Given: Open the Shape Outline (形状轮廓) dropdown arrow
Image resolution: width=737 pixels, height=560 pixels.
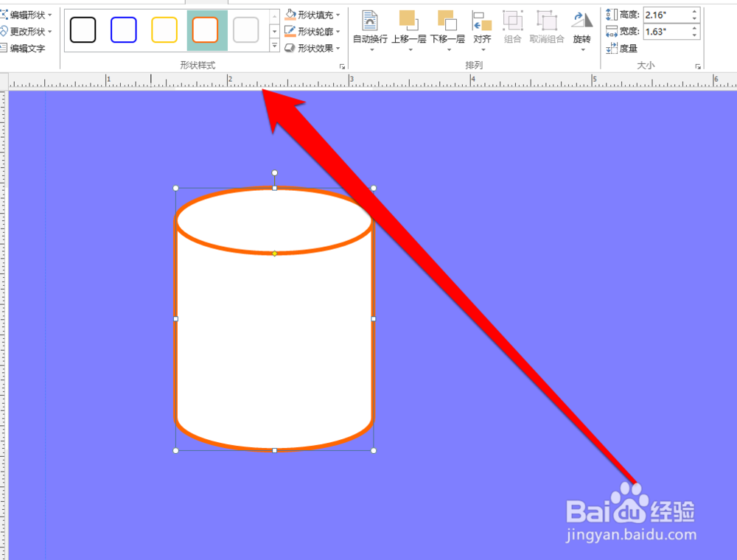Looking at the screenshot, I should click(x=338, y=32).
